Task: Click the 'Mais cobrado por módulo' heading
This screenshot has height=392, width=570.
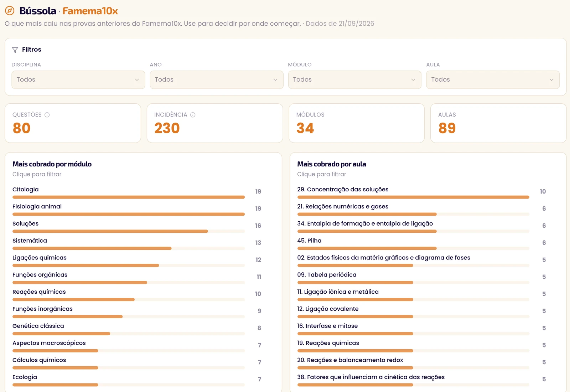Action: point(52,164)
